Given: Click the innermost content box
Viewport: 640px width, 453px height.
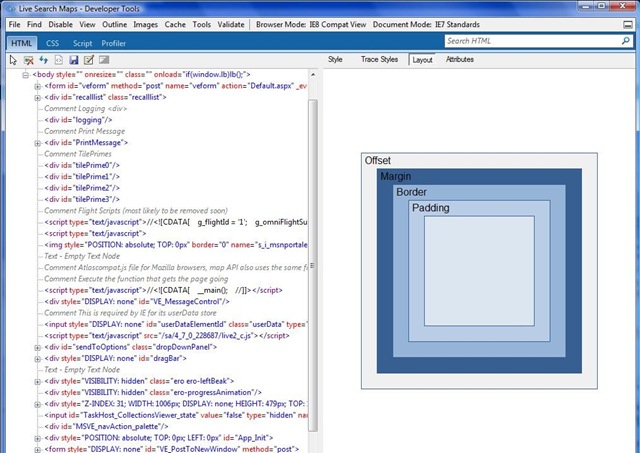Looking at the screenshot, I should pos(479,271).
